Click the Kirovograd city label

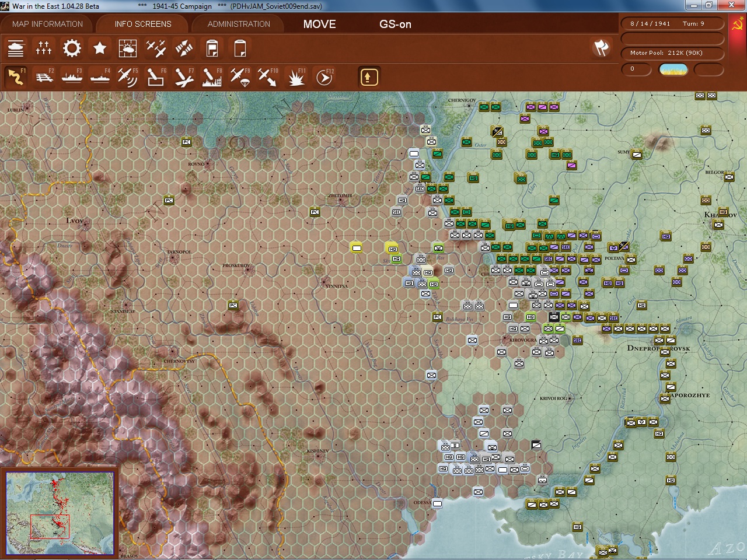tap(523, 339)
